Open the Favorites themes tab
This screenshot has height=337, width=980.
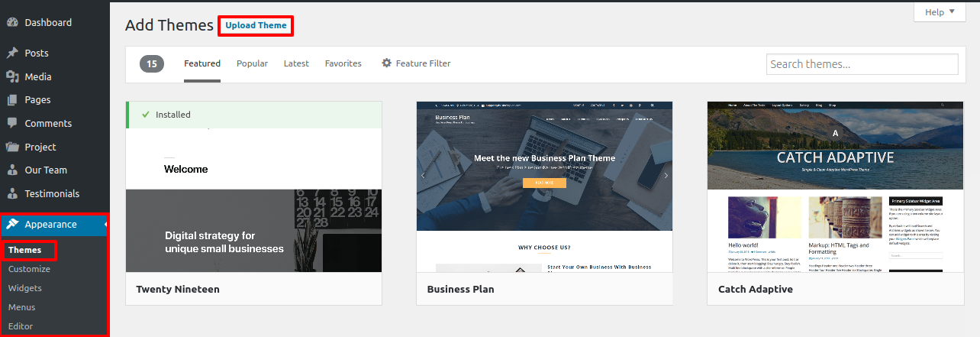[x=343, y=63]
